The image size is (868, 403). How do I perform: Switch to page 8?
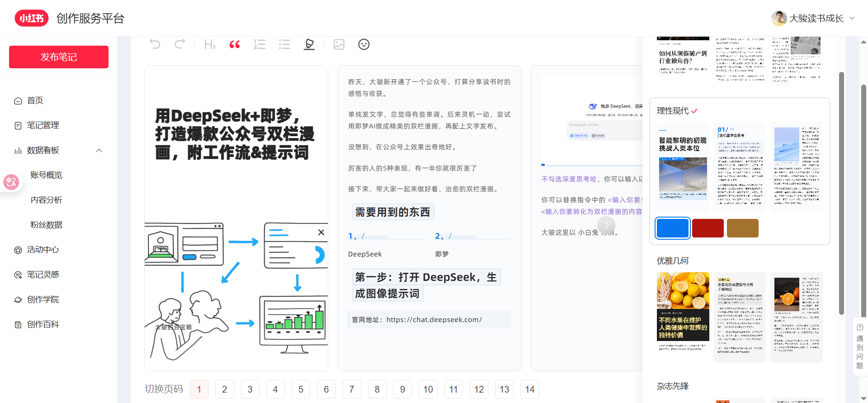point(377,389)
